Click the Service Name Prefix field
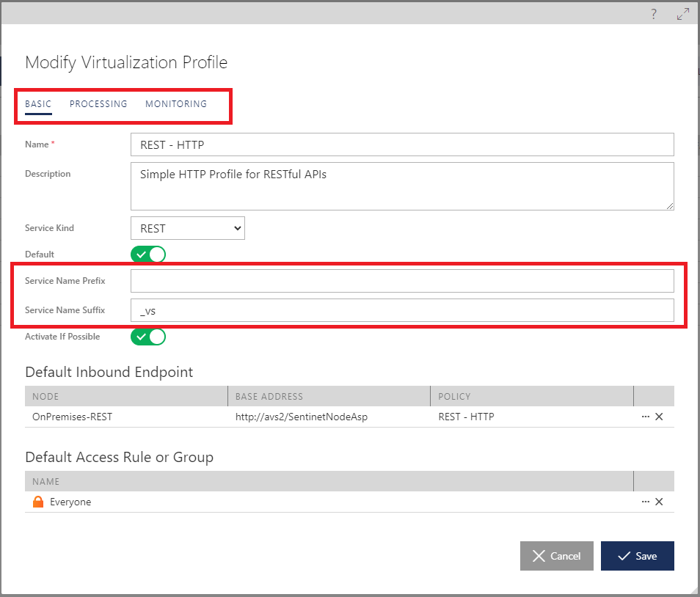 pyautogui.click(x=402, y=281)
